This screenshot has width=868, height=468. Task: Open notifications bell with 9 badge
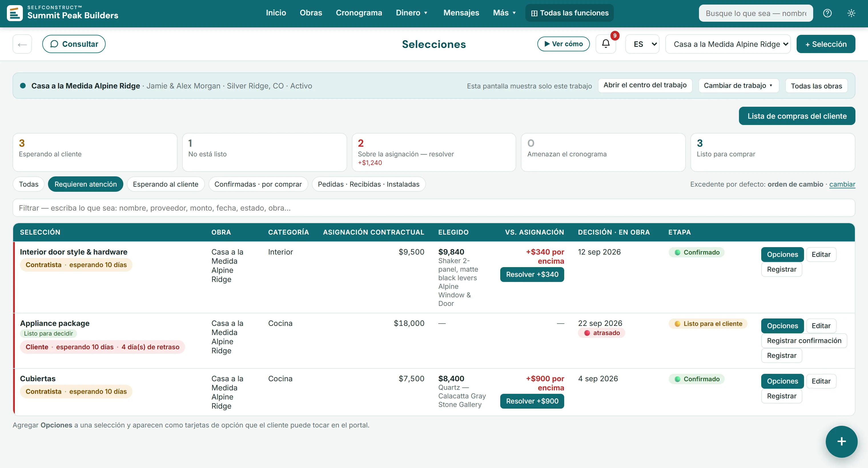pos(606,44)
